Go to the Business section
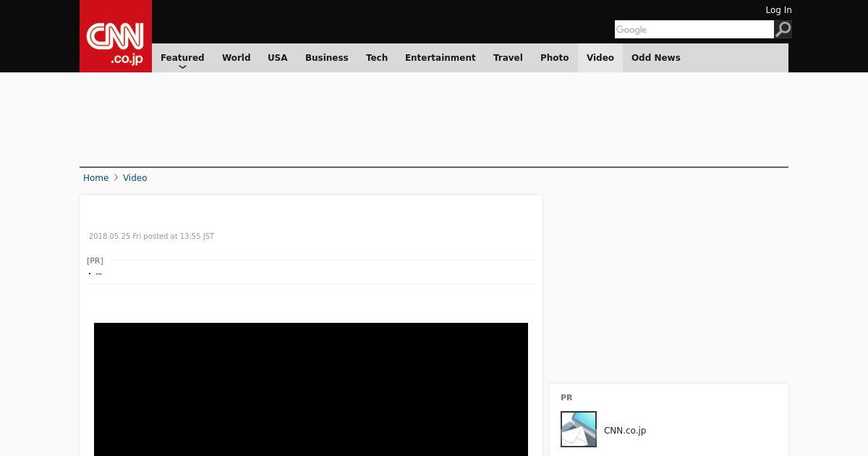Image resolution: width=868 pixels, height=456 pixels. tap(327, 58)
